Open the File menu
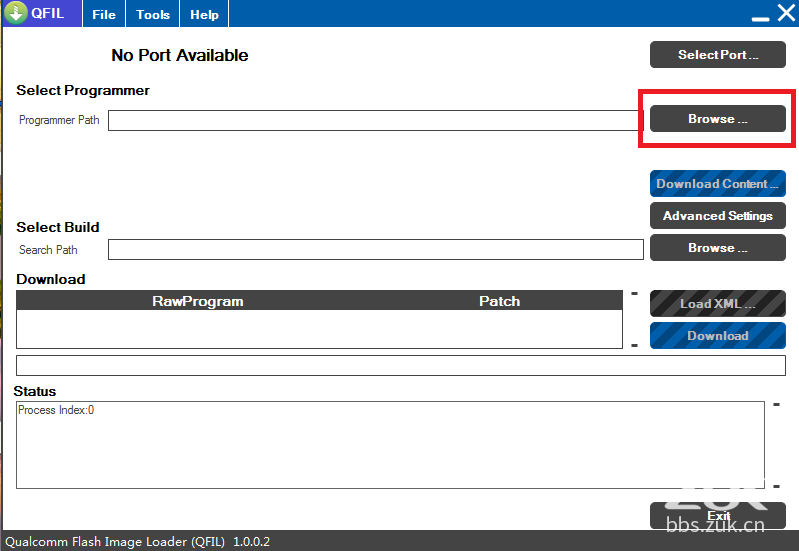This screenshot has width=799, height=551. click(103, 15)
